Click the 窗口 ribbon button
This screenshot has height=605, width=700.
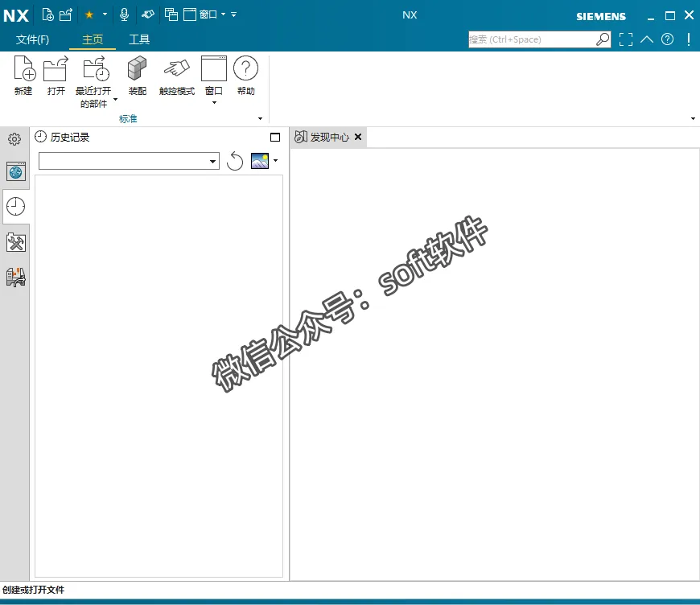(214, 76)
